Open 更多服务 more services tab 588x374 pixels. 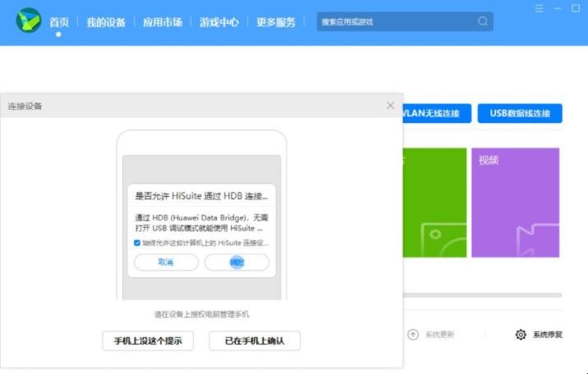[276, 22]
